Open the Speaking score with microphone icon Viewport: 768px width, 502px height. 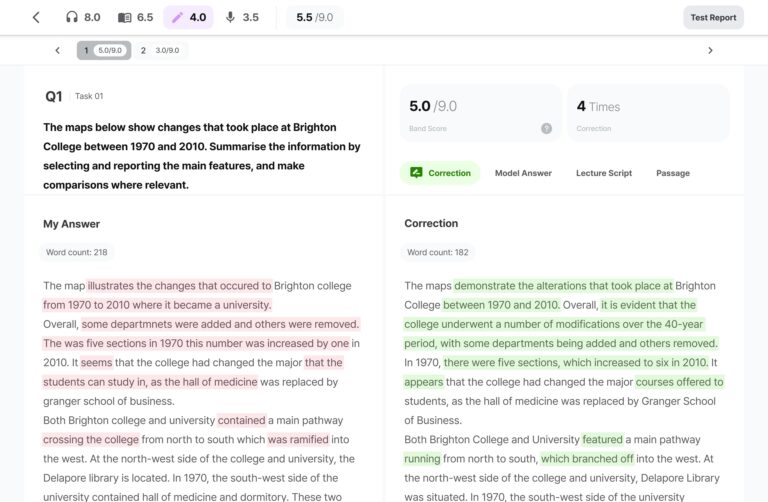pos(241,17)
